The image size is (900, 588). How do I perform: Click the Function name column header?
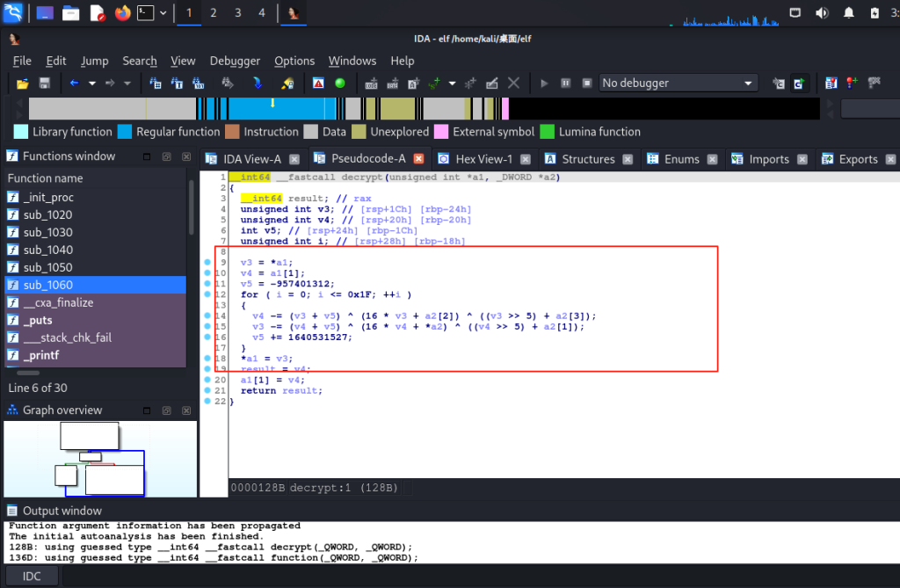tap(95, 178)
